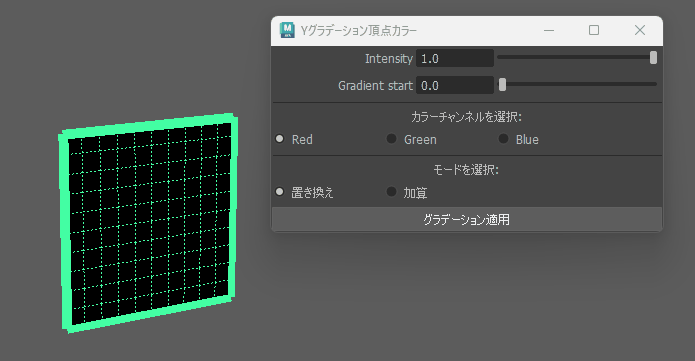Image resolution: width=695 pixels, height=361 pixels.
Task: Focus the Gradient start value field
Action: [x=455, y=85]
